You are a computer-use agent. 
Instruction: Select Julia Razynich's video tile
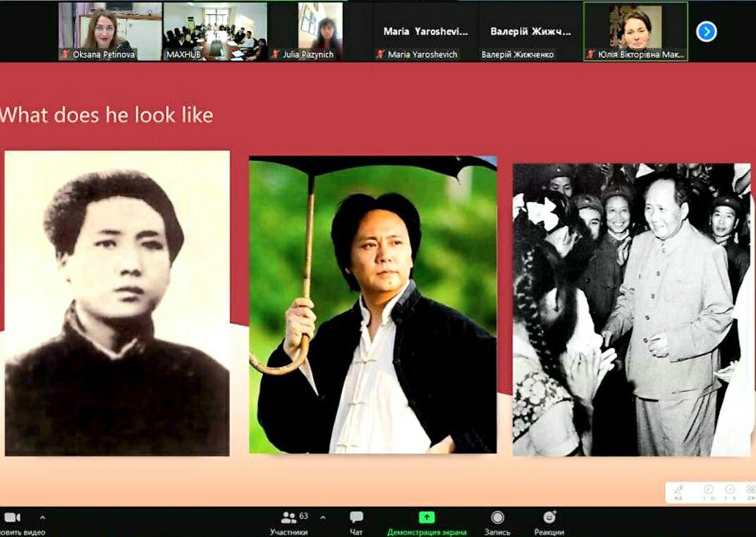pyautogui.click(x=319, y=31)
